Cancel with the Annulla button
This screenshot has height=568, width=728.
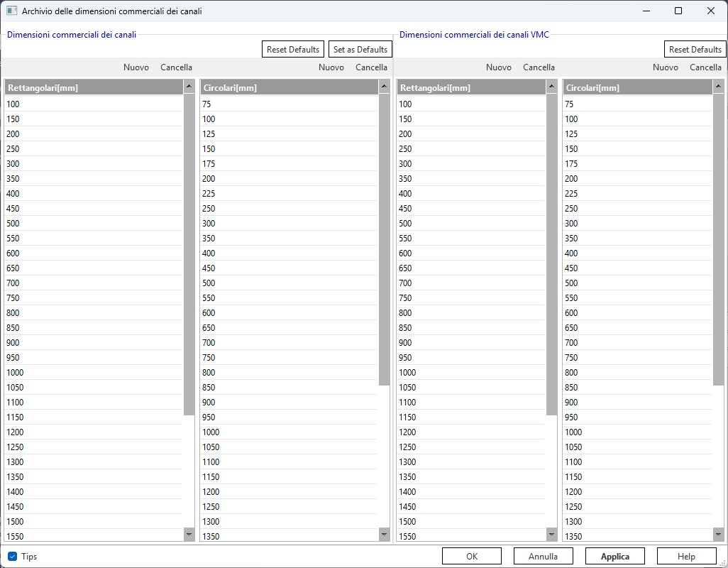tap(544, 557)
